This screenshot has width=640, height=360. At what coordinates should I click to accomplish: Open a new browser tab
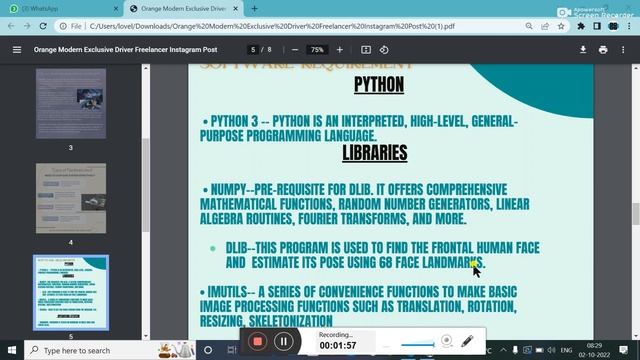tap(254, 9)
